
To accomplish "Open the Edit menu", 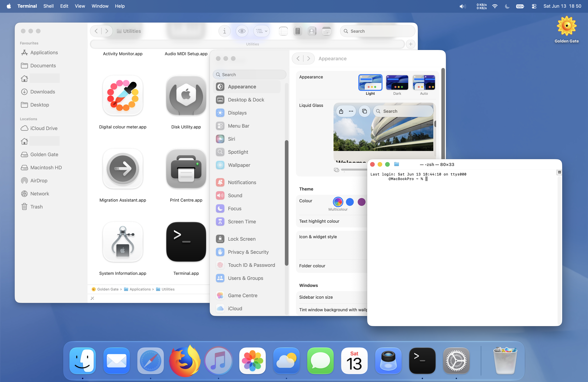I will tap(64, 6).
